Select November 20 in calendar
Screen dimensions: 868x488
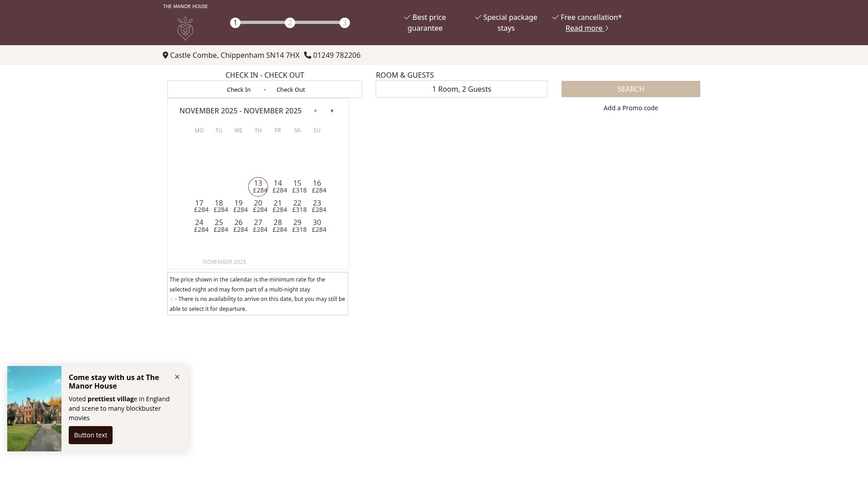(258, 206)
